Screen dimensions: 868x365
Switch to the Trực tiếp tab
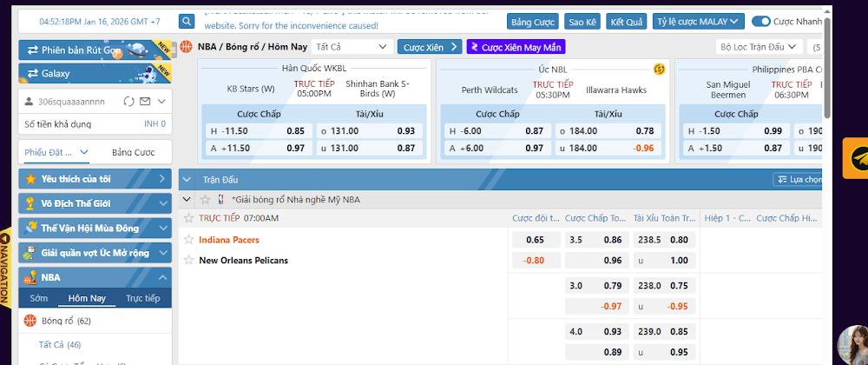143,298
